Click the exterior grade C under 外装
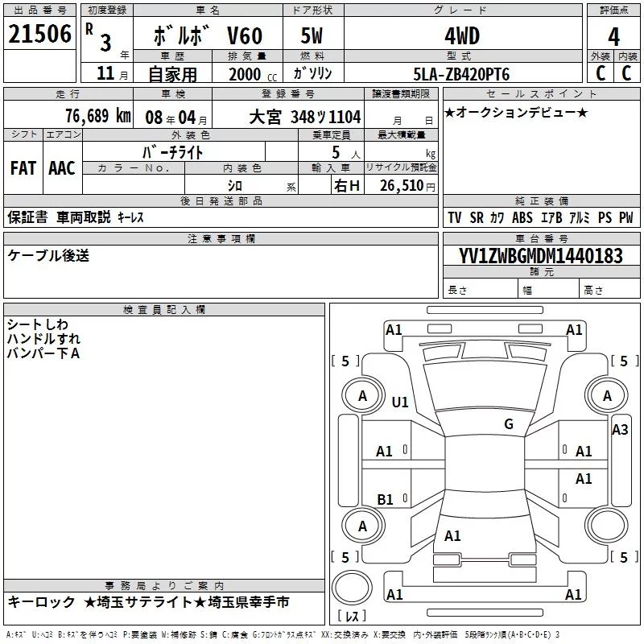644x644 pixels. tap(601, 73)
